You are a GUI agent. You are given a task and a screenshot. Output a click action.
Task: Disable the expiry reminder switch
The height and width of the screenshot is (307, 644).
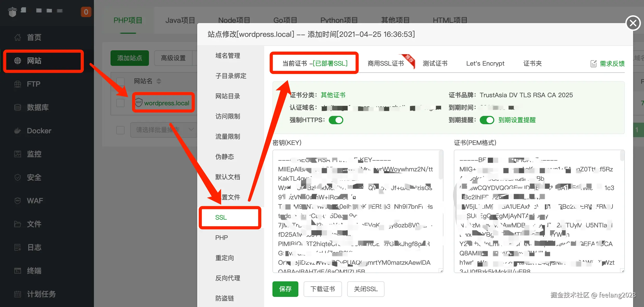pos(487,120)
